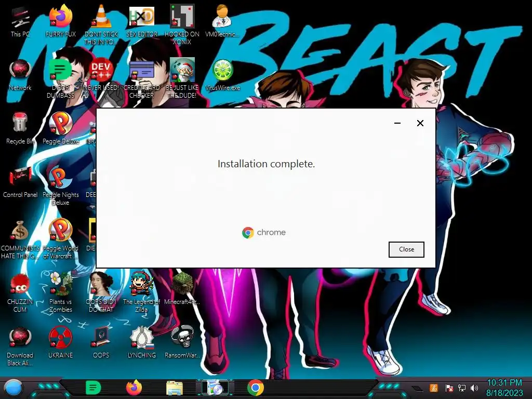Open the clock showing 10:31 PM
This screenshot has height=399, width=532.
coord(504,383)
